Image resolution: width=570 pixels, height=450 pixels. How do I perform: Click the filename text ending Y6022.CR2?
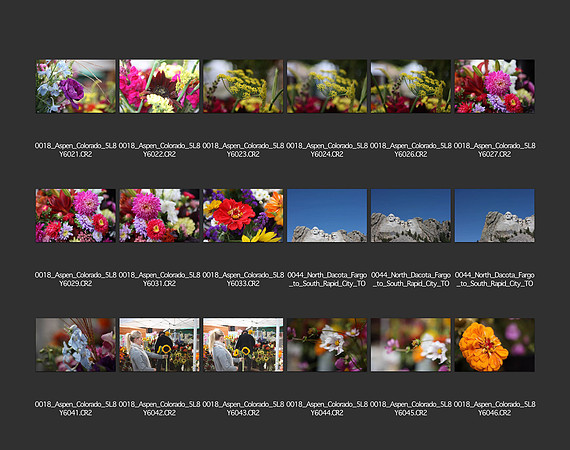159,150
